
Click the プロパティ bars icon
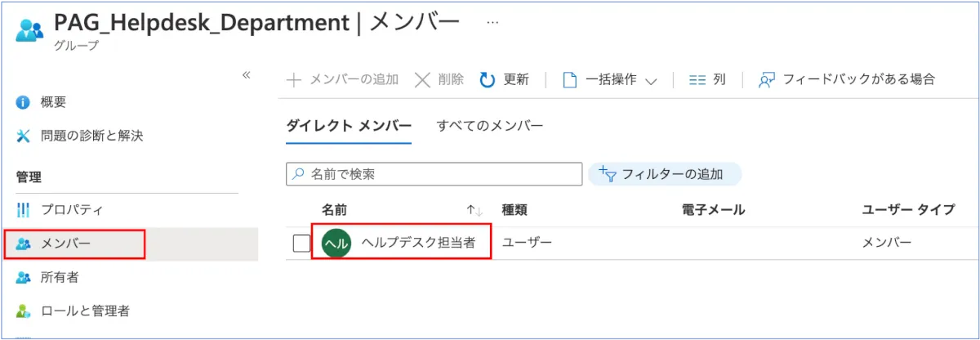pos(23,210)
